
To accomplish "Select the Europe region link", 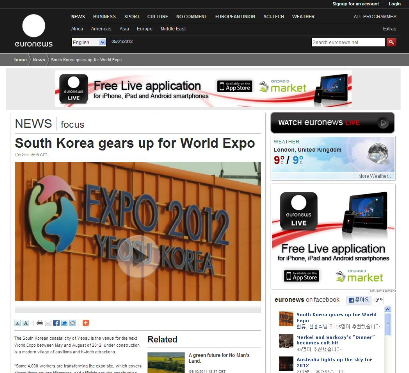I will (144, 29).
